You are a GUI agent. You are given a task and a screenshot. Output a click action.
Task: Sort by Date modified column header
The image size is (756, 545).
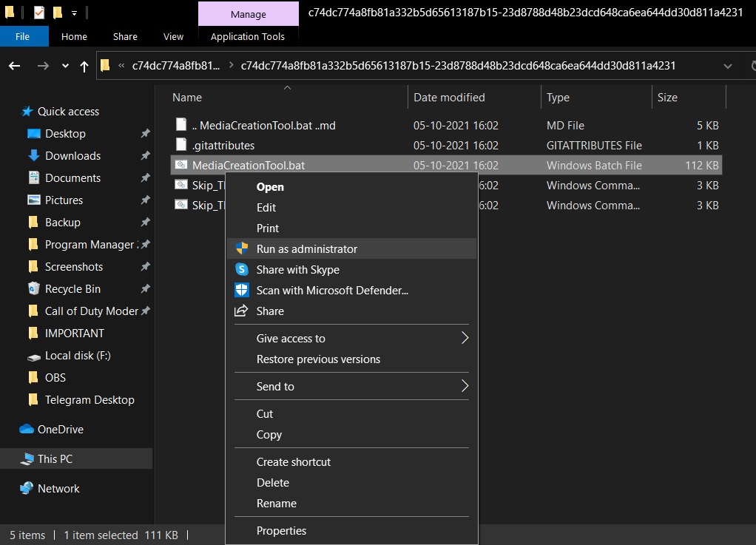tap(474, 97)
